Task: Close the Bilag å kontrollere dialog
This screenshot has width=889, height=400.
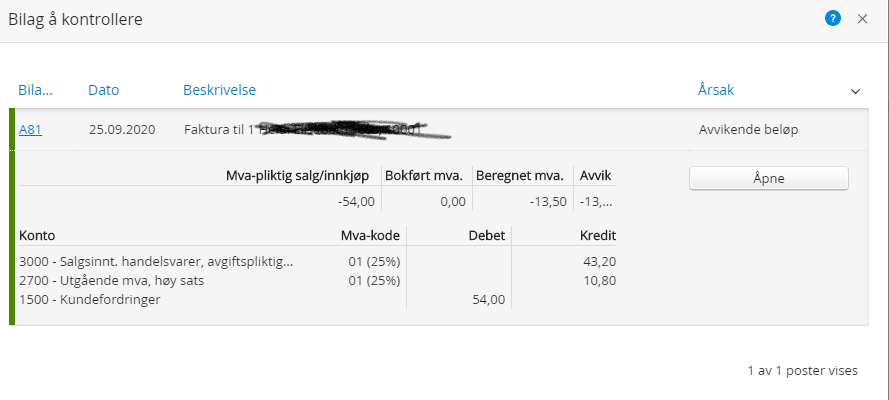Action: point(862,19)
